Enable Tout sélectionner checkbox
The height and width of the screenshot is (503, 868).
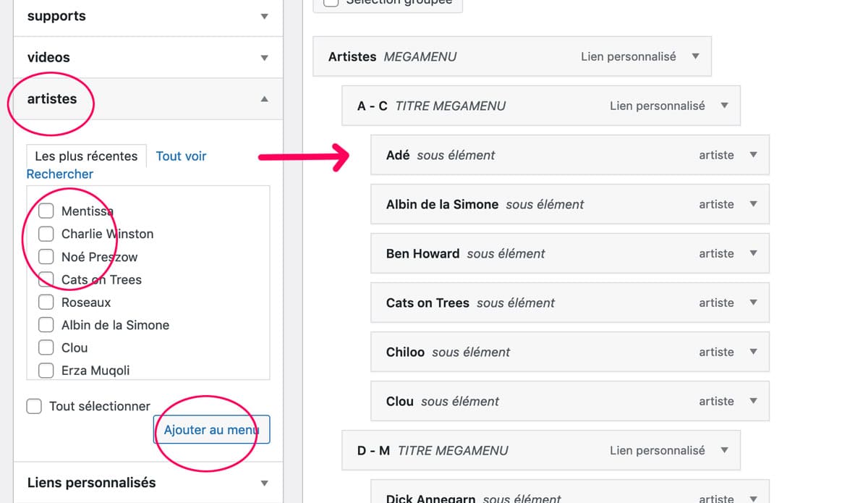(34, 406)
